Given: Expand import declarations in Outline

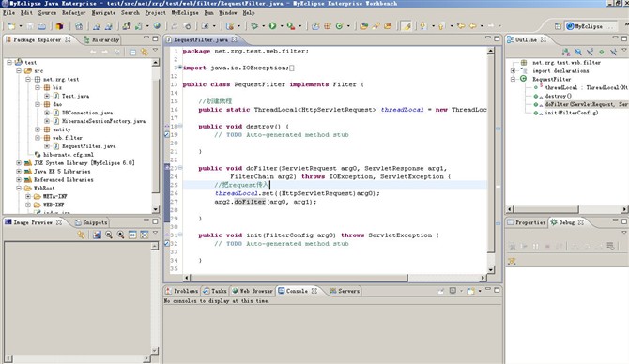Looking at the screenshot, I should [514, 70].
